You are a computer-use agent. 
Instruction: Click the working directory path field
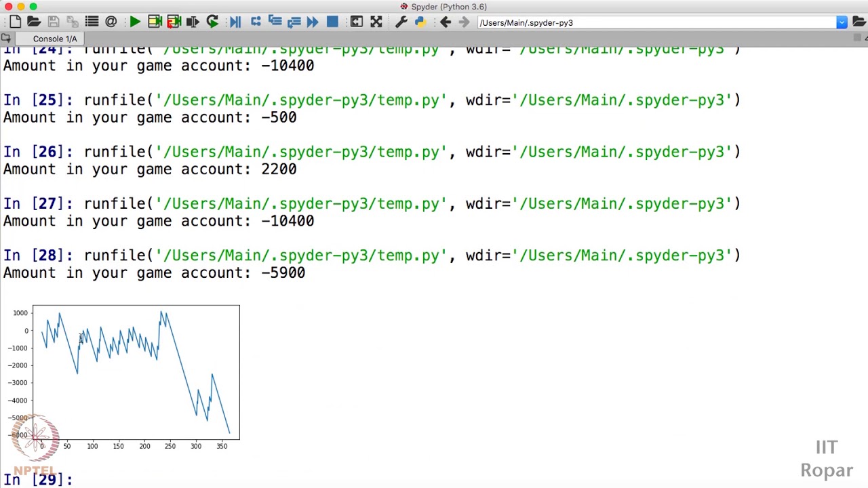click(657, 22)
